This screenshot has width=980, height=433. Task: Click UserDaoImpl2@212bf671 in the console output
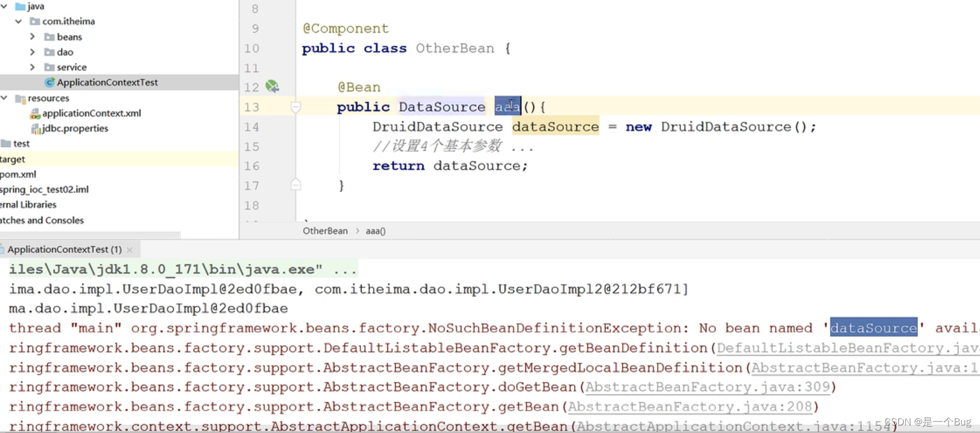click(590, 289)
